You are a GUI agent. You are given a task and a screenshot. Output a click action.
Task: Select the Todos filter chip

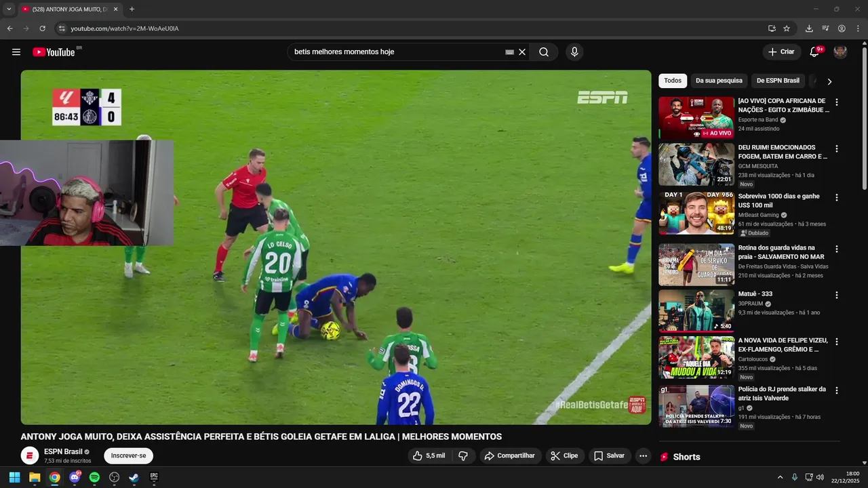(x=673, y=81)
